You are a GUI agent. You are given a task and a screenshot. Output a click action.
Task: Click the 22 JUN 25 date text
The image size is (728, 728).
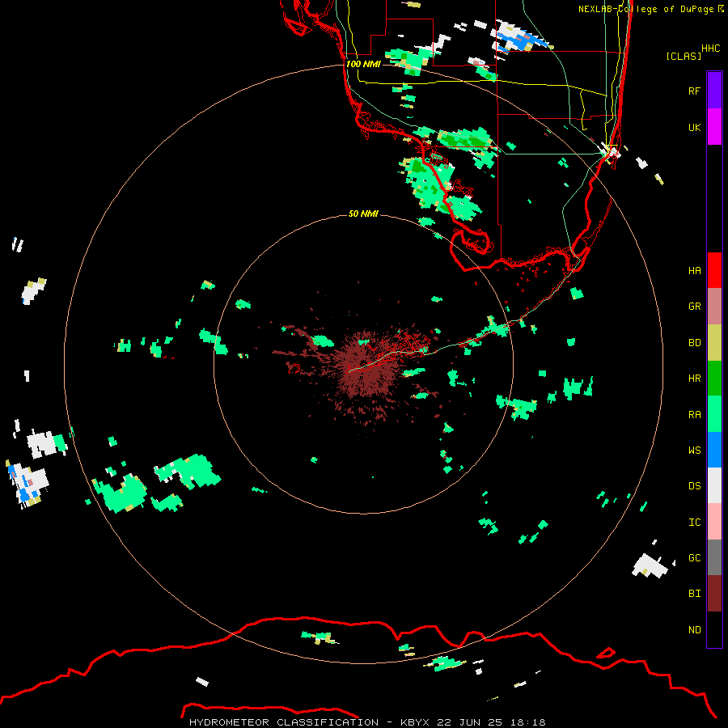[x=469, y=722]
